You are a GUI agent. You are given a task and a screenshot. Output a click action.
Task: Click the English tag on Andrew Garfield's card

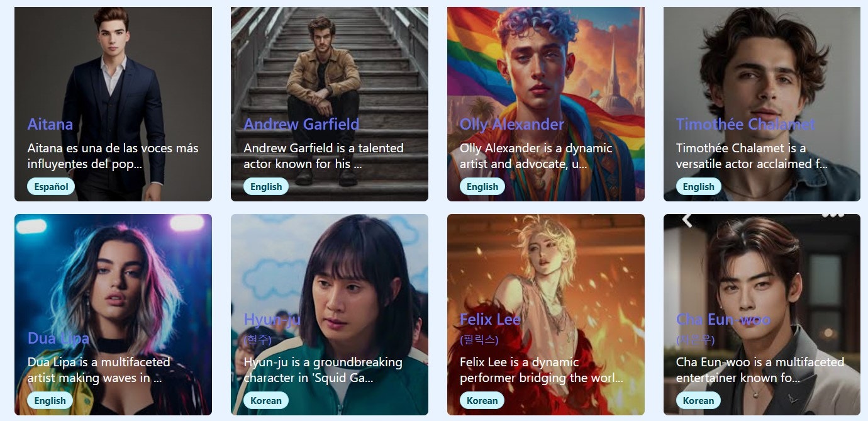(266, 187)
